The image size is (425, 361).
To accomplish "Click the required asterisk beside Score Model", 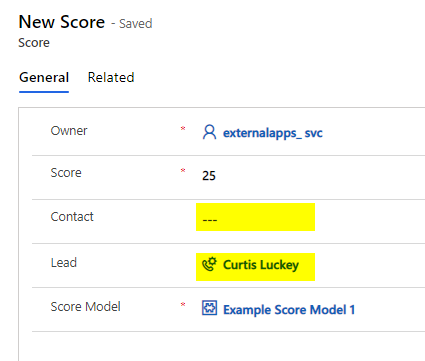I will (x=183, y=304).
